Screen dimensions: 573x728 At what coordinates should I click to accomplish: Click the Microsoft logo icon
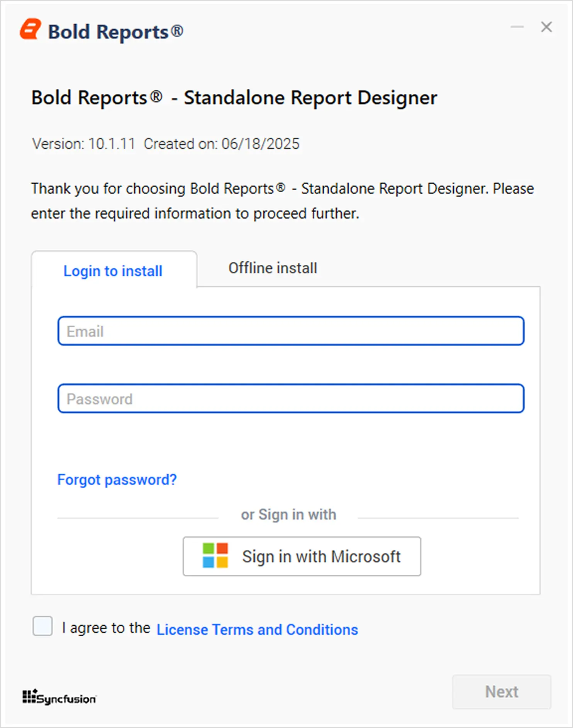pyautogui.click(x=215, y=555)
